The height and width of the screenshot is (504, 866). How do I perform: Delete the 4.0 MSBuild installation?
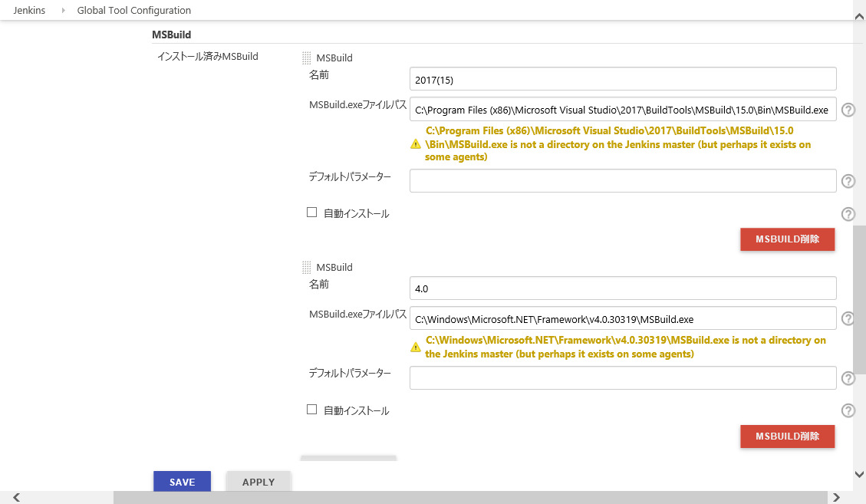(787, 436)
